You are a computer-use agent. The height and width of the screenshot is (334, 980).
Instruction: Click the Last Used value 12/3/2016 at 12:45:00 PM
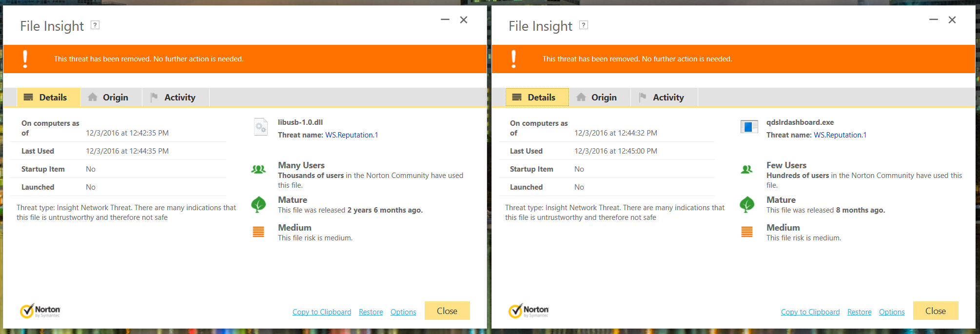pos(616,151)
